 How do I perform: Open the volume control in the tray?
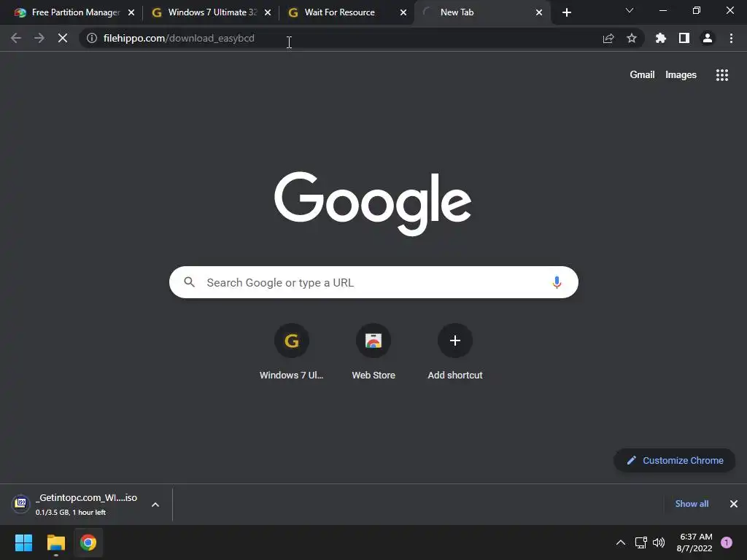tap(659, 542)
